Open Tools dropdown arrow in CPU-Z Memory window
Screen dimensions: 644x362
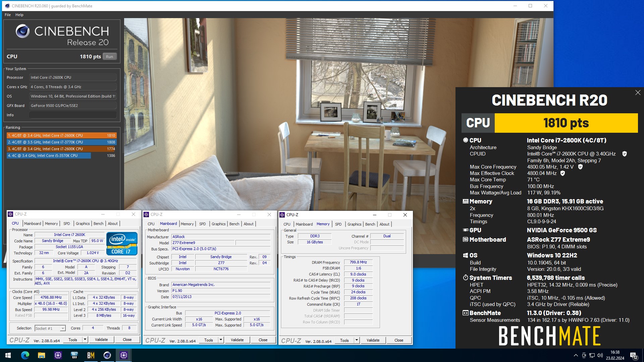click(x=357, y=340)
